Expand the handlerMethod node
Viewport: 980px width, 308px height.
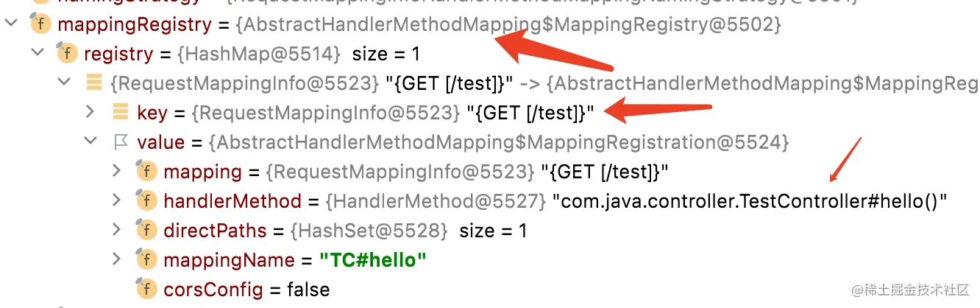click(116, 201)
